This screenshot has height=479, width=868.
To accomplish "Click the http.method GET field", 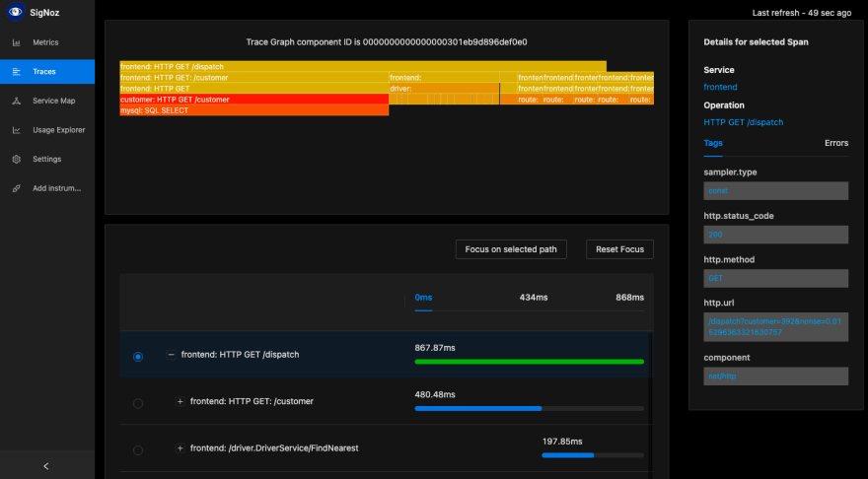I will coord(775,278).
